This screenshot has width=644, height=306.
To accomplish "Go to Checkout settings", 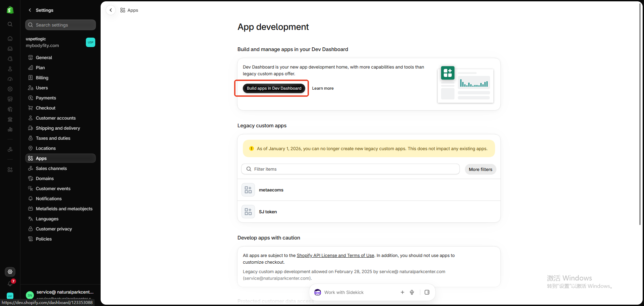I will pyautogui.click(x=60, y=108).
